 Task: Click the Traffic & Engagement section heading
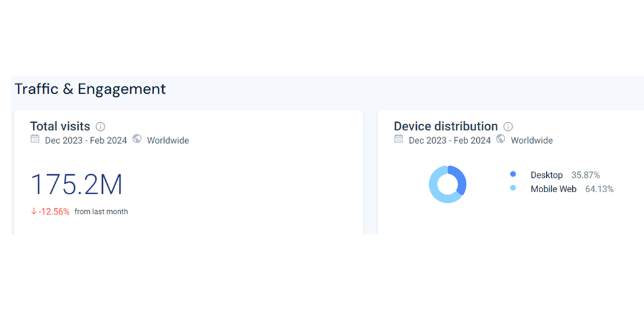coord(90,89)
